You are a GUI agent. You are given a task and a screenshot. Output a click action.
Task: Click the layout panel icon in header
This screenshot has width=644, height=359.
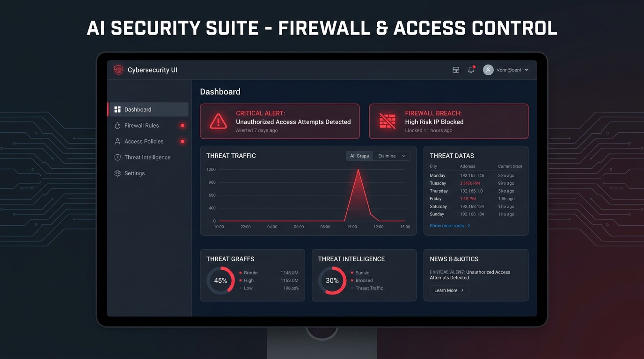[456, 70]
